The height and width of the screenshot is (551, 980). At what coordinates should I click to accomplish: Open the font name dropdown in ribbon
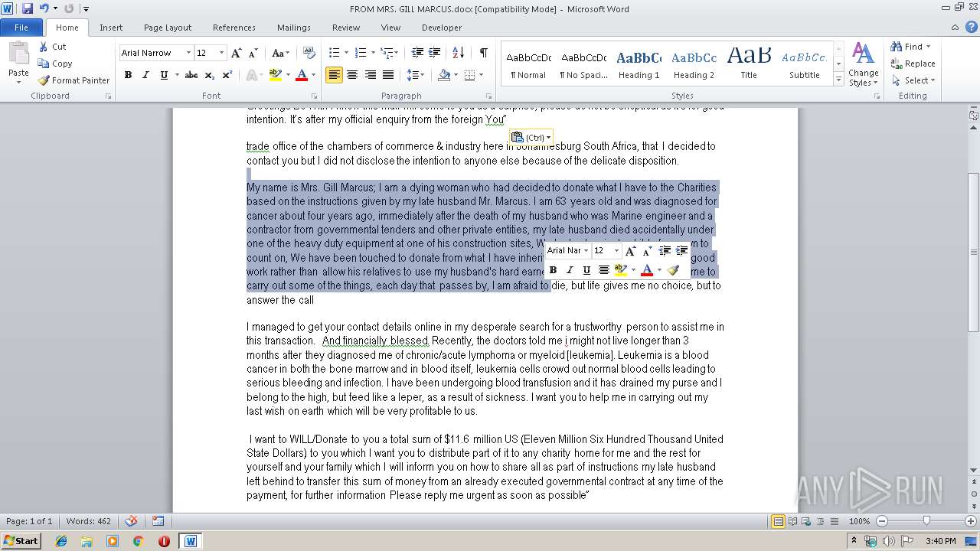[188, 53]
